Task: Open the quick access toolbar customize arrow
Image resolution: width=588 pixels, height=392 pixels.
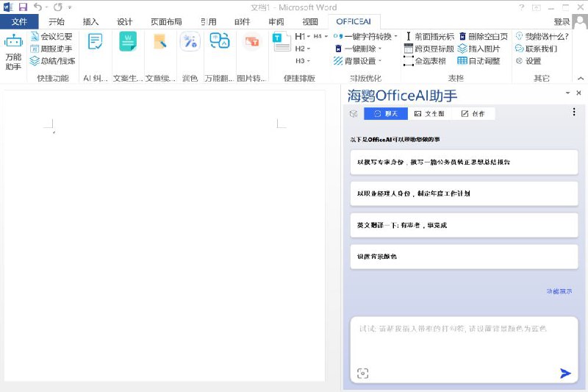Action: click(x=70, y=7)
